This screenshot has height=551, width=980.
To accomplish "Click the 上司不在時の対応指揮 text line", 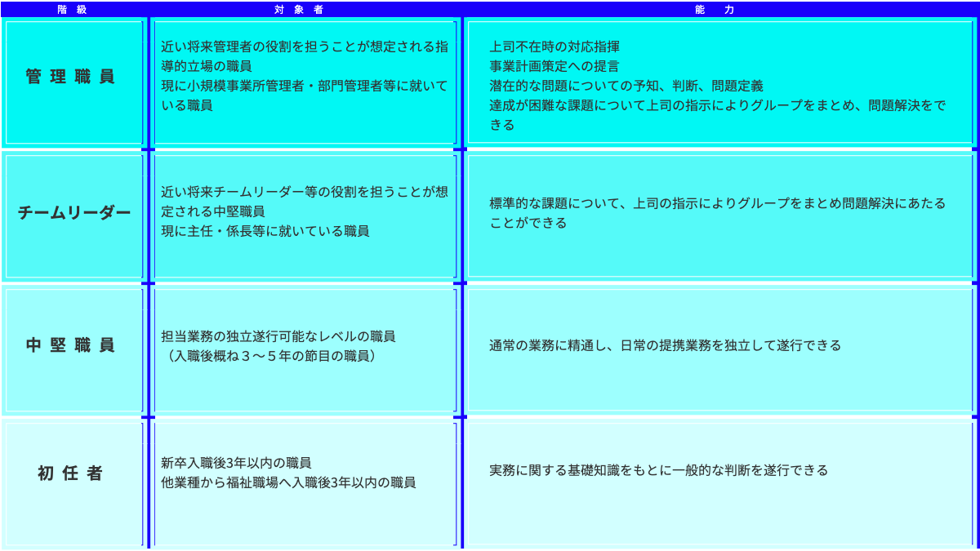I will click(x=560, y=47).
